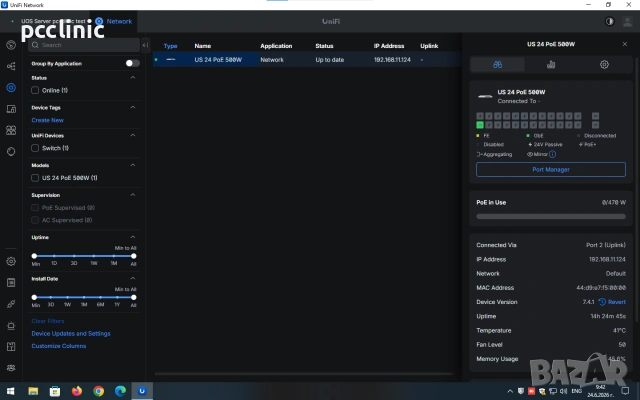Viewport: 640px width, 400px height.
Task: Open the Settings gear in left sidebar
Action: [11, 261]
